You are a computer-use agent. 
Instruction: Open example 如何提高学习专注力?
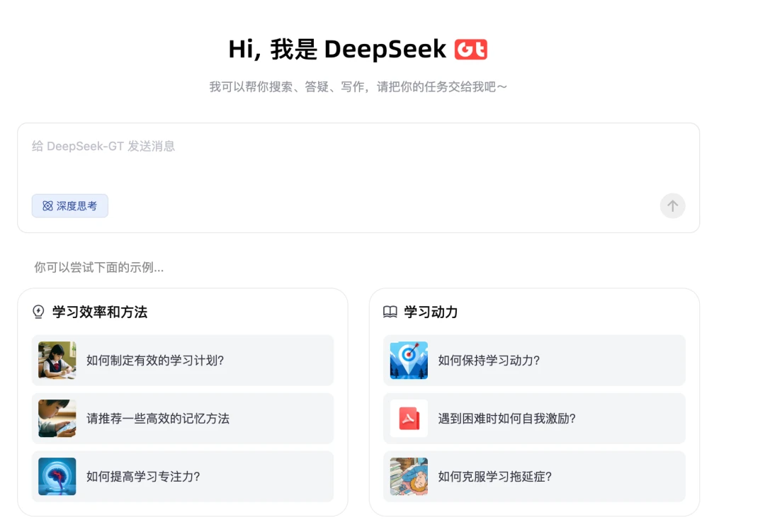pyautogui.click(x=183, y=476)
